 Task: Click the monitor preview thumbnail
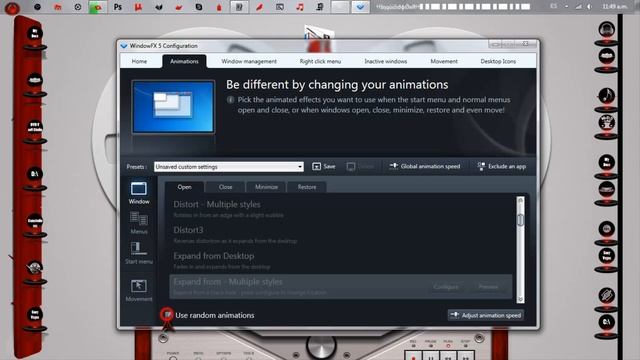[x=173, y=107]
